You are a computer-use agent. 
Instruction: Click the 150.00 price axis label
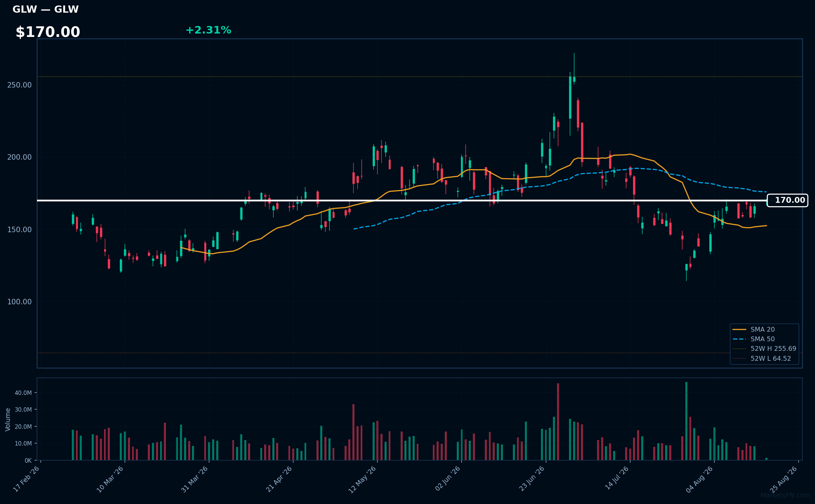(20, 229)
